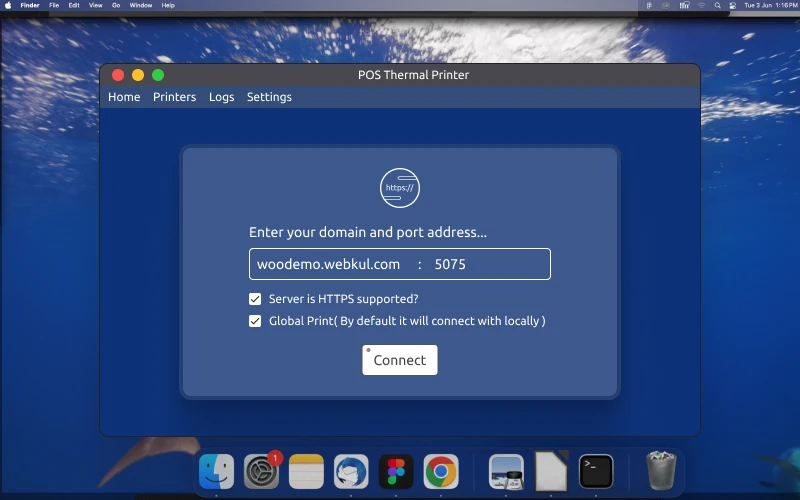This screenshot has height=500, width=800.
Task: Click the Apple logo menu
Action: tap(8, 5)
